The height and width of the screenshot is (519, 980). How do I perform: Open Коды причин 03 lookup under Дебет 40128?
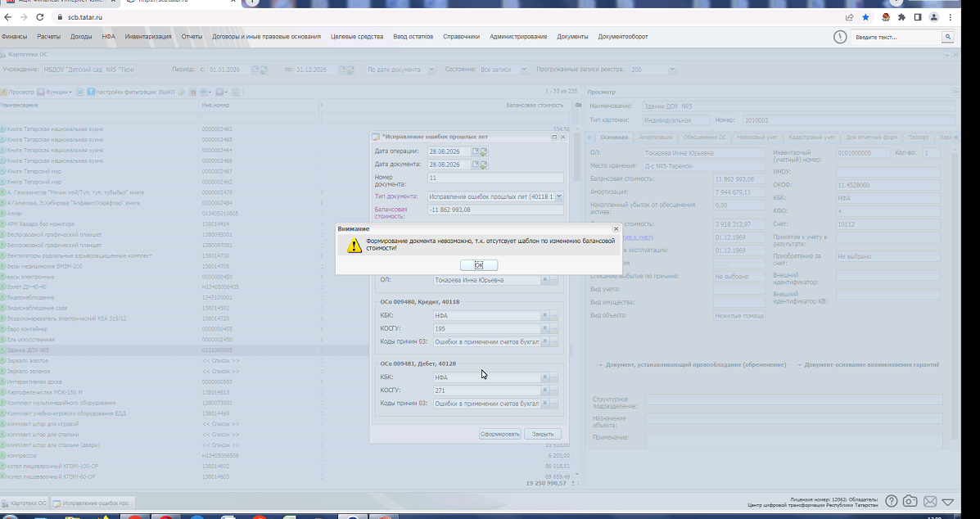[553, 404]
